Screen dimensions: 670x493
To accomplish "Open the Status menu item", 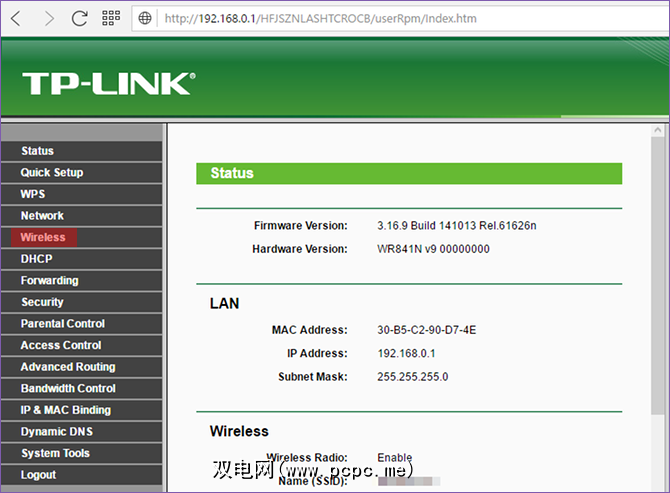I will pos(81,151).
